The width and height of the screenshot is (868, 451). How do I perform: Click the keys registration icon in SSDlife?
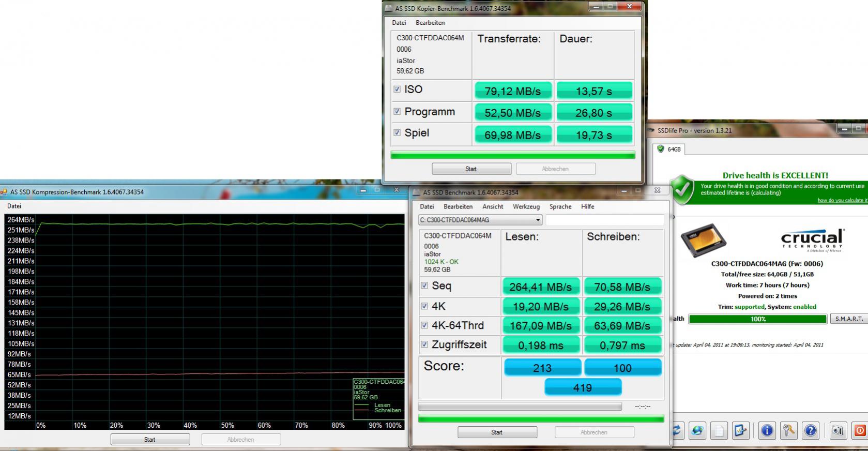point(789,430)
